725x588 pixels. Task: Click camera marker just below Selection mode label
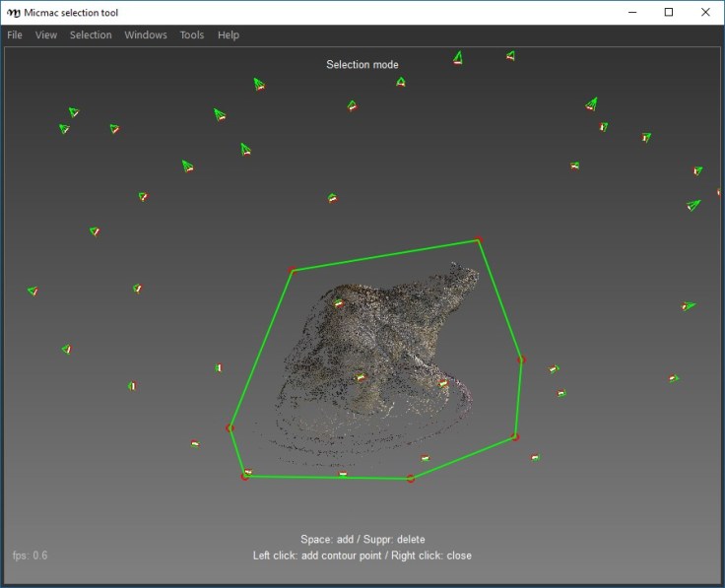point(401,82)
